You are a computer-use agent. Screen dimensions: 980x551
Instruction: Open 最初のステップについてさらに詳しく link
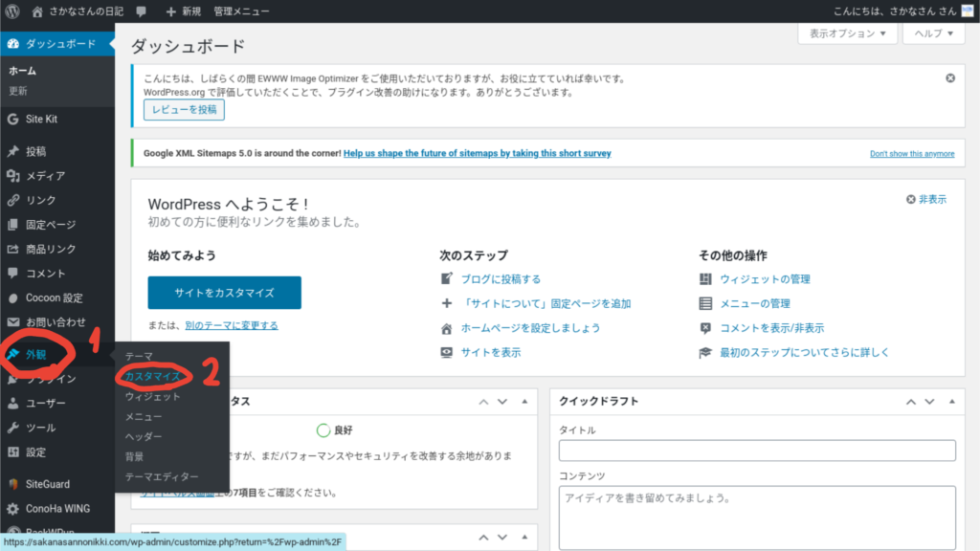[x=804, y=352]
